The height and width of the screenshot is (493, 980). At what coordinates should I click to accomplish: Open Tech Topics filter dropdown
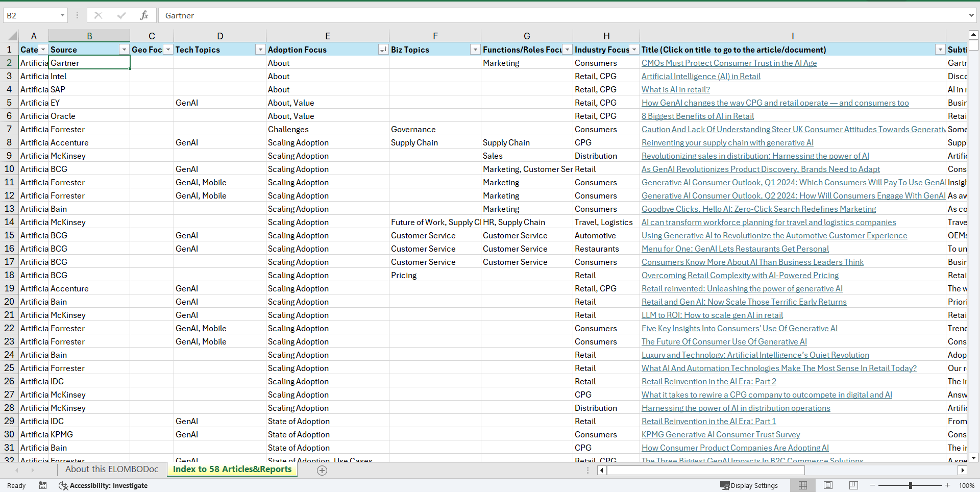(260, 50)
